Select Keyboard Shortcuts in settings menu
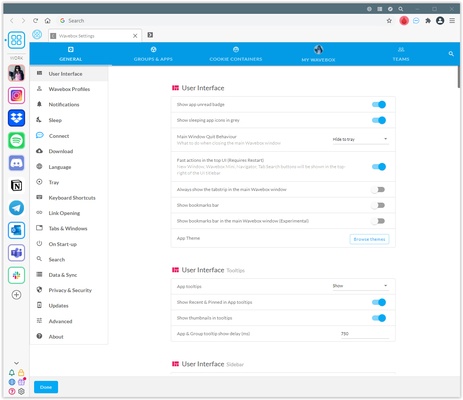463x400 pixels. [x=69, y=198]
